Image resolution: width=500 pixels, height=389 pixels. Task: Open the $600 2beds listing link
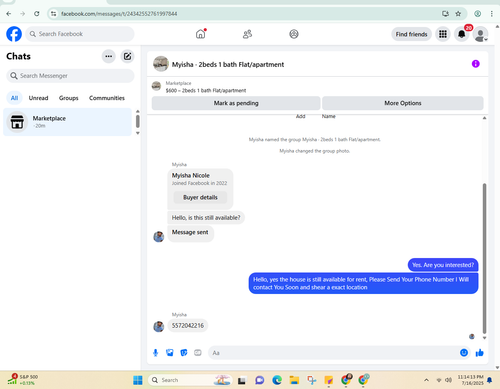tap(206, 90)
